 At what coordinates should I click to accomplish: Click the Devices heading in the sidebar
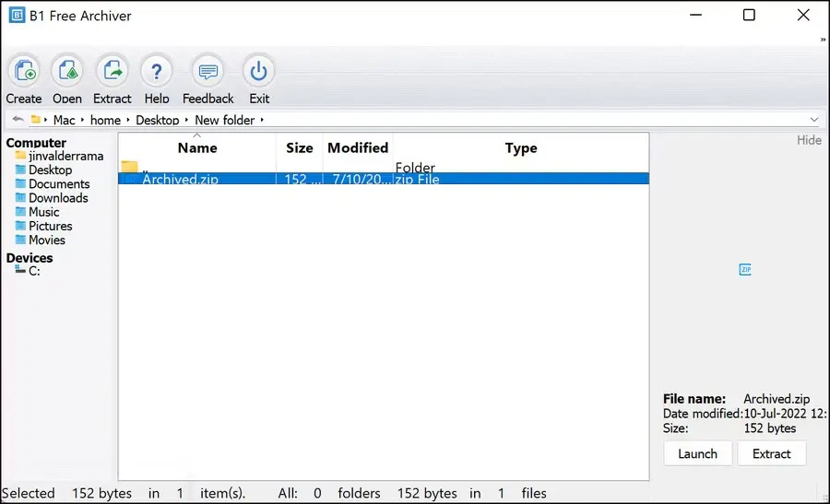30,258
